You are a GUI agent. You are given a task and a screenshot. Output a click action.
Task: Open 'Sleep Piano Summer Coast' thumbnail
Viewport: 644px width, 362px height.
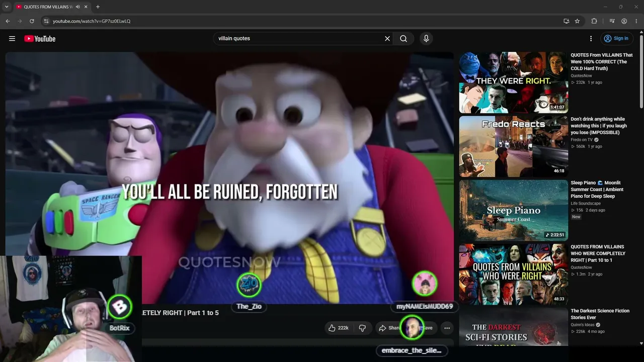(x=513, y=210)
